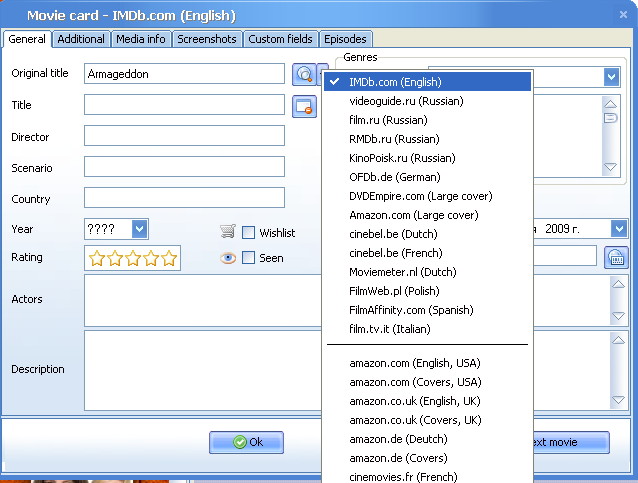Choose film.ru (Russian) source
The width and height of the screenshot is (638, 483).
point(427,120)
